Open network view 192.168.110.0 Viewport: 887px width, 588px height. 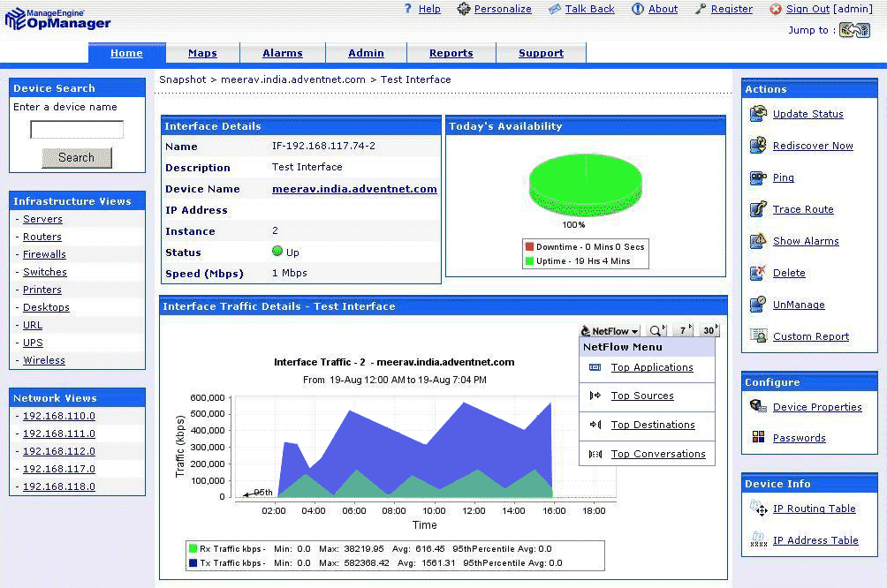tap(59, 416)
